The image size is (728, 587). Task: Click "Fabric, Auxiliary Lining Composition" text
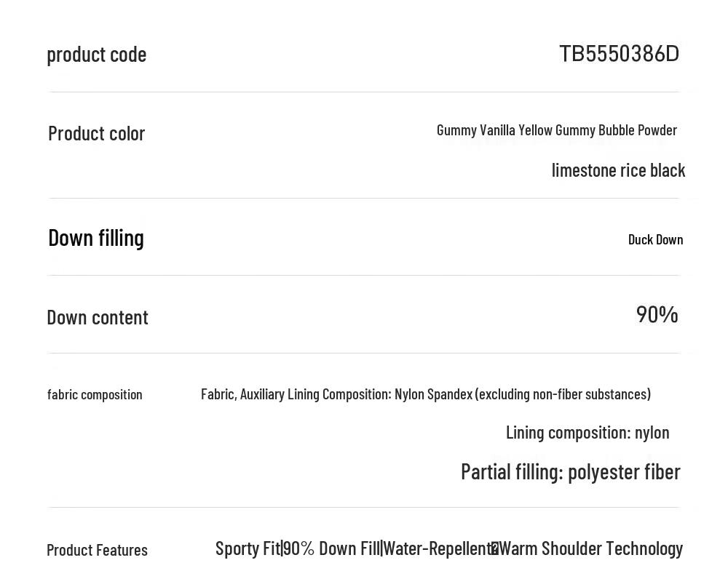pos(296,394)
